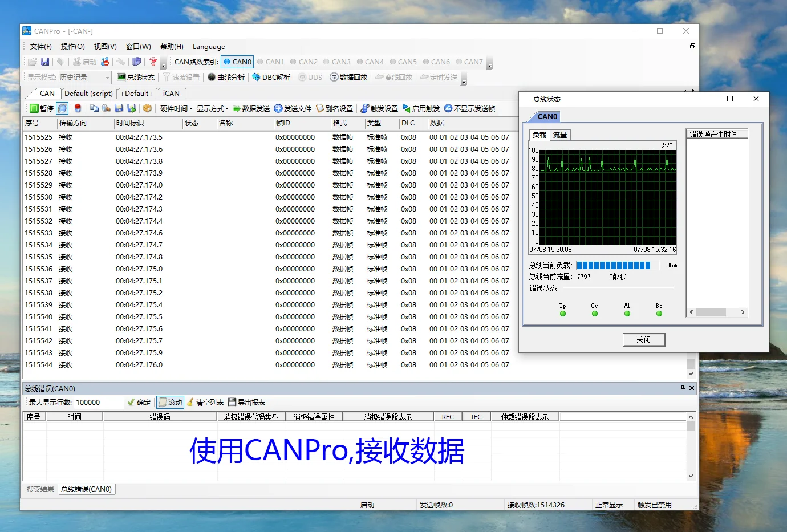787x532 pixels.
Task: Click hide sent frames (不显示发送帧)
Action: click(x=469, y=108)
